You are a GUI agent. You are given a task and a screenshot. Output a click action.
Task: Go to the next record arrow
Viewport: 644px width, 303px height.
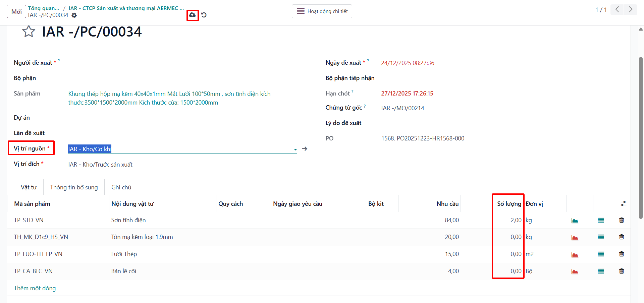631,10
